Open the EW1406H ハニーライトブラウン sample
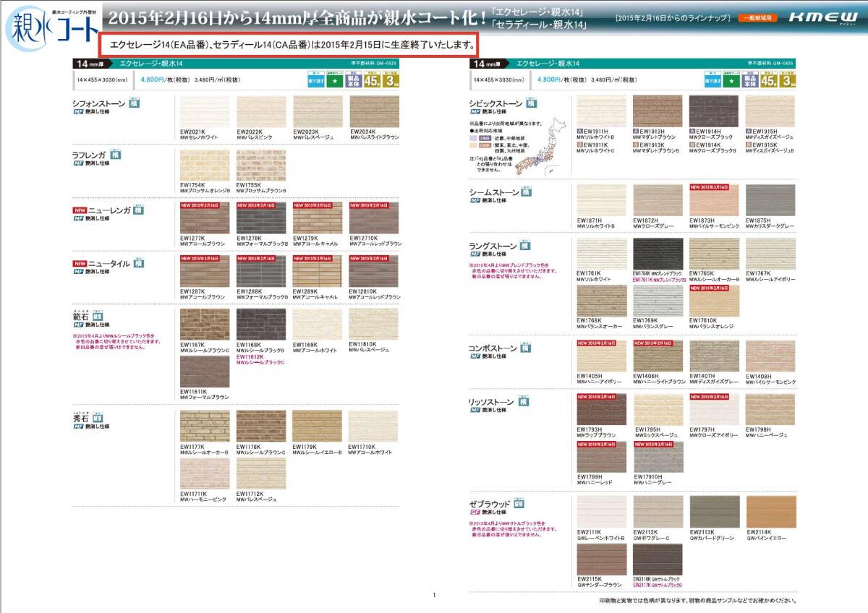 tap(658, 356)
